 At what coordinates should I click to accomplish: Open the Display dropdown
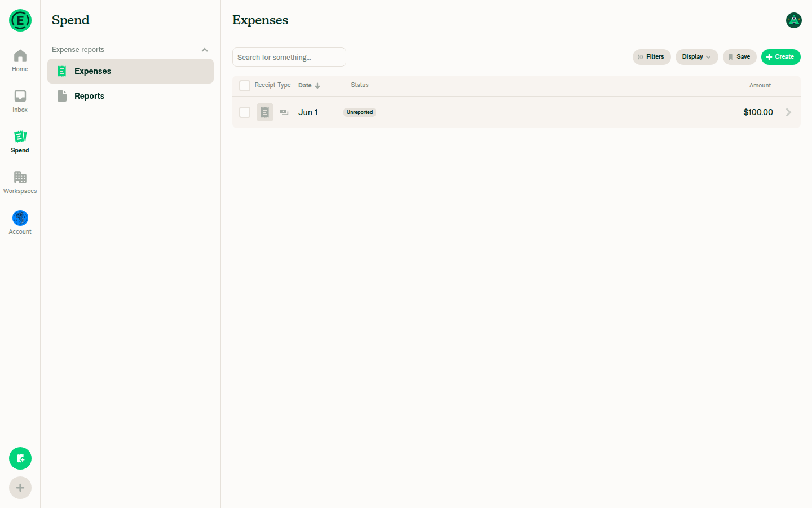[697, 57]
